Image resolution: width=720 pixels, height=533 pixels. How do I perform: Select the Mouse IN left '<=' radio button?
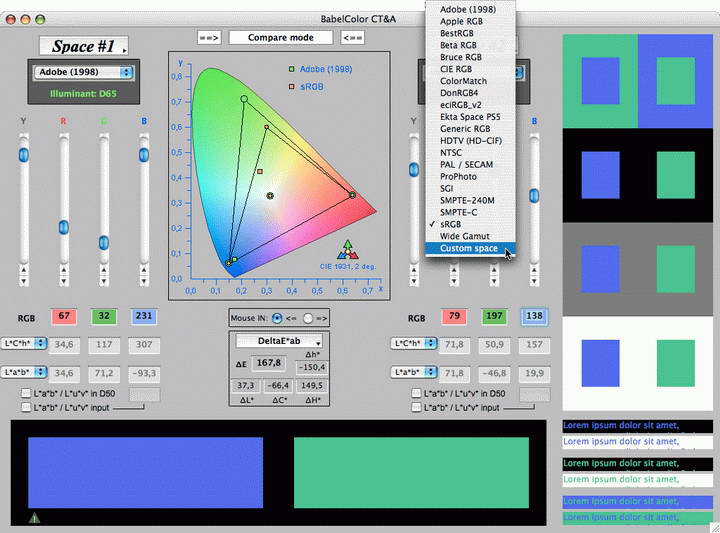click(277, 318)
